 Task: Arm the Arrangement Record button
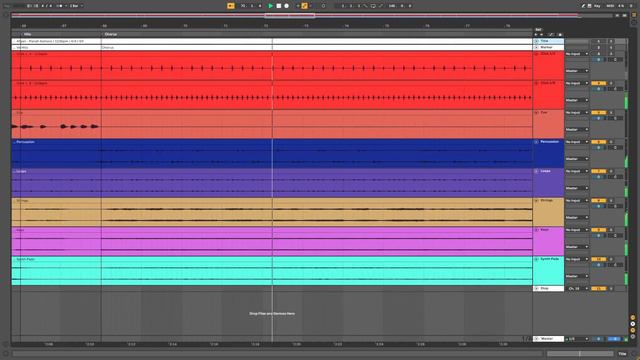click(287, 6)
